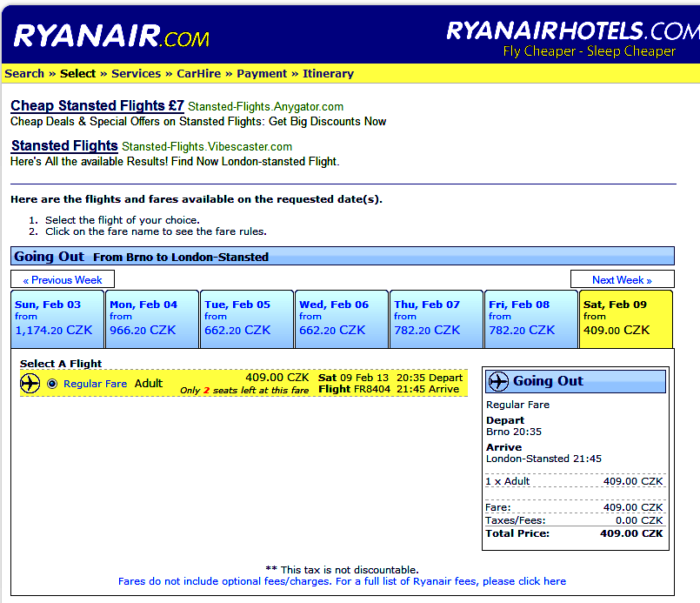Open the Cheap Stansted Flights £7 ad
Image resolution: width=700 pixels, height=603 pixels.
click(x=97, y=106)
